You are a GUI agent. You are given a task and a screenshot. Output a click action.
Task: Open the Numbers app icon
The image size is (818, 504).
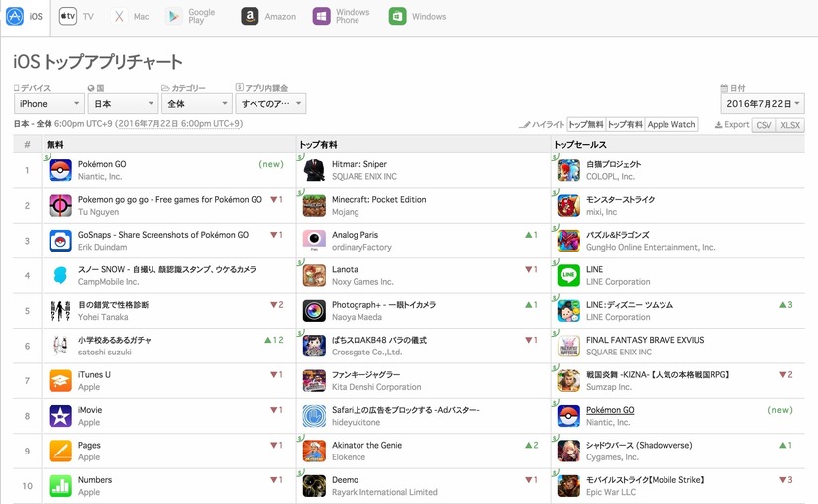coord(60,486)
